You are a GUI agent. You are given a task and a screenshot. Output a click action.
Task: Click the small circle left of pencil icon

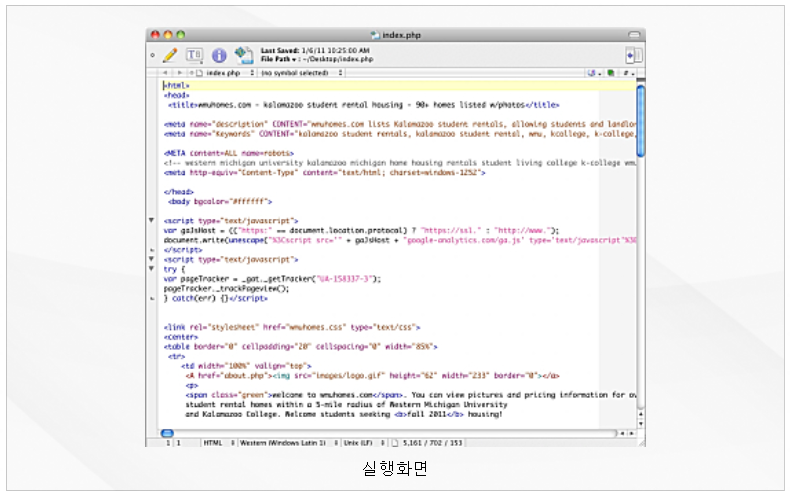[x=153, y=55]
